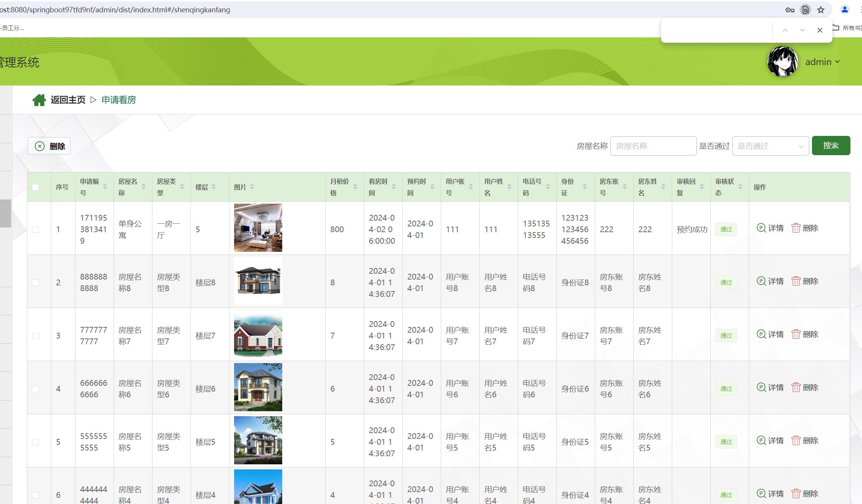Click the green home icon in breadcrumb
862x504 pixels.
point(39,100)
